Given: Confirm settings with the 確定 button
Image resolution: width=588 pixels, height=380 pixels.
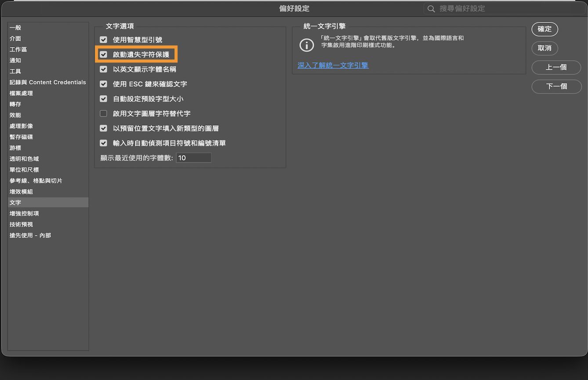Looking at the screenshot, I should point(544,29).
